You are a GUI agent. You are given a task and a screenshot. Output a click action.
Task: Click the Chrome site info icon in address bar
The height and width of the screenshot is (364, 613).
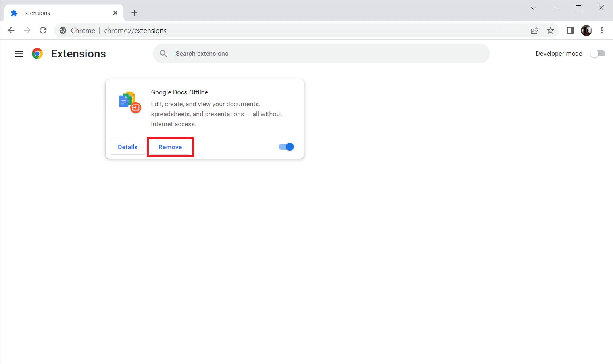(63, 31)
